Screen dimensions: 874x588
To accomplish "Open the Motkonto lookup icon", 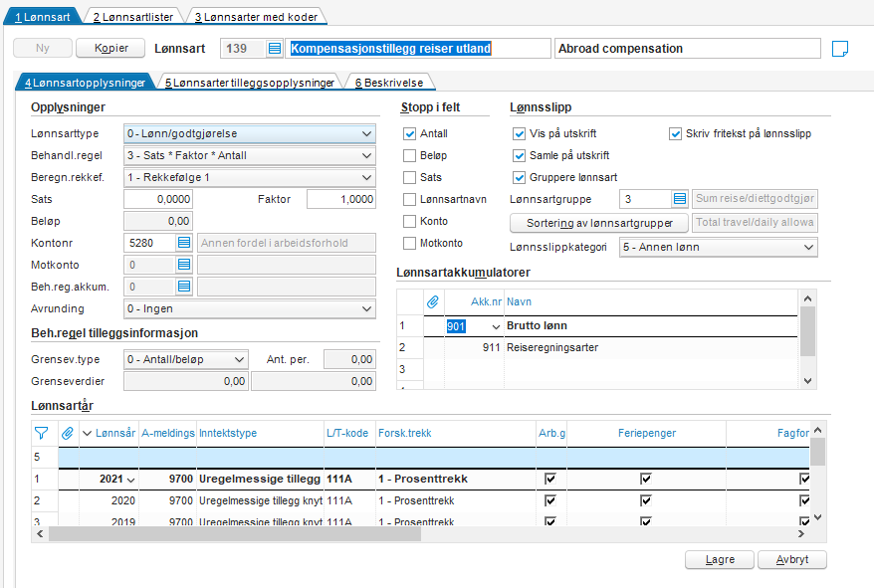I will (x=184, y=265).
